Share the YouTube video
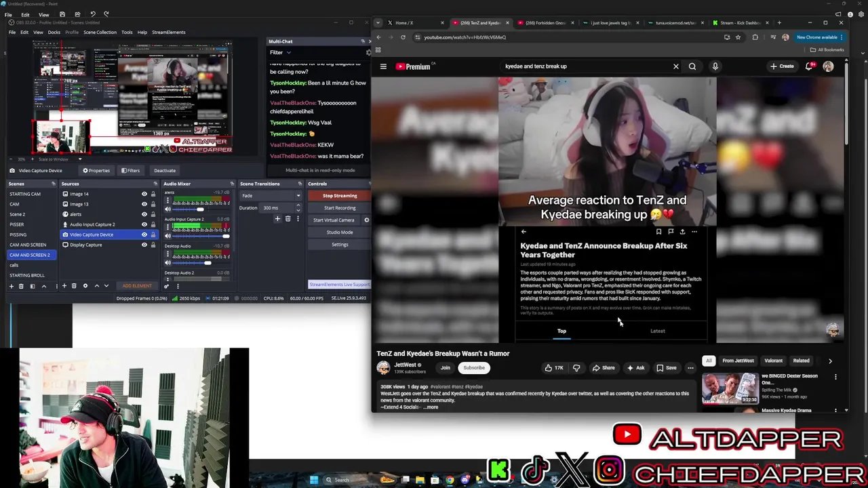 click(604, 368)
